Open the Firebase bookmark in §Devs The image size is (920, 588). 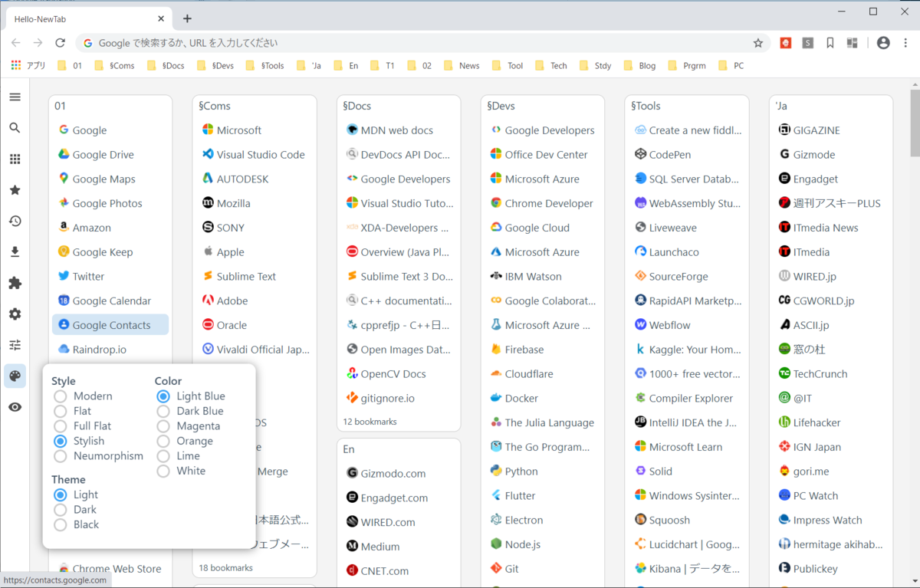[x=543, y=350]
